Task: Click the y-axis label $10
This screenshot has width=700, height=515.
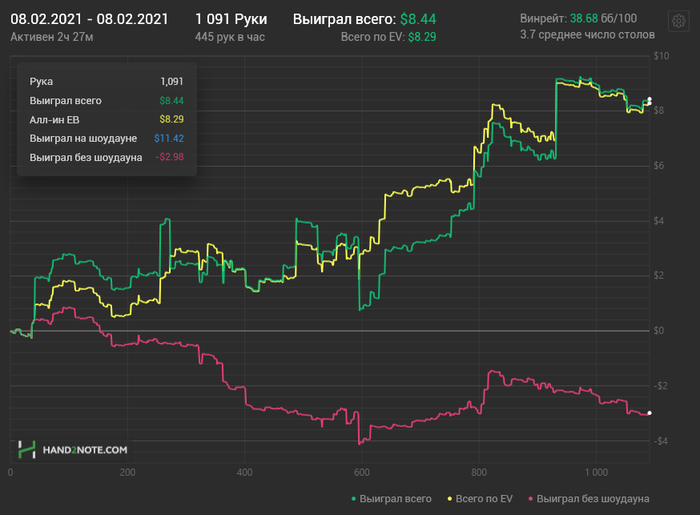Action: pos(661,56)
